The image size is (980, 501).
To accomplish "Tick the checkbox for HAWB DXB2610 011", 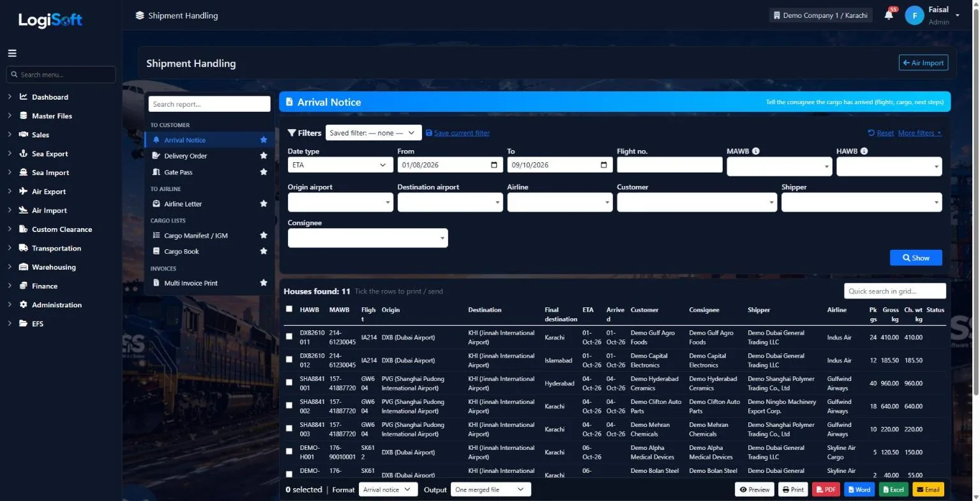I will click(289, 337).
